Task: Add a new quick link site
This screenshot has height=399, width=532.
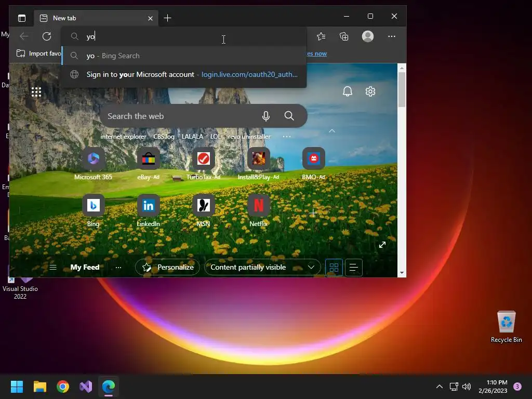Action: click(x=313, y=213)
